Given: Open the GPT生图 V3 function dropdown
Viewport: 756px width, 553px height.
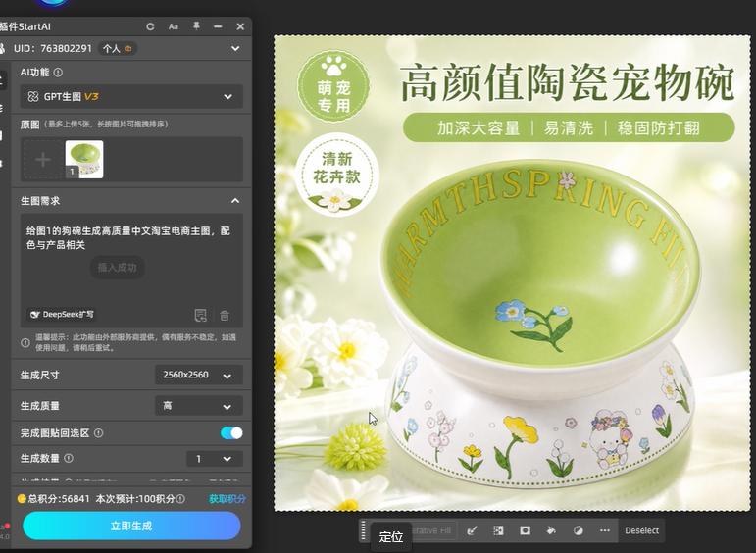Looking at the screenshot, I should tap(131, 96).
